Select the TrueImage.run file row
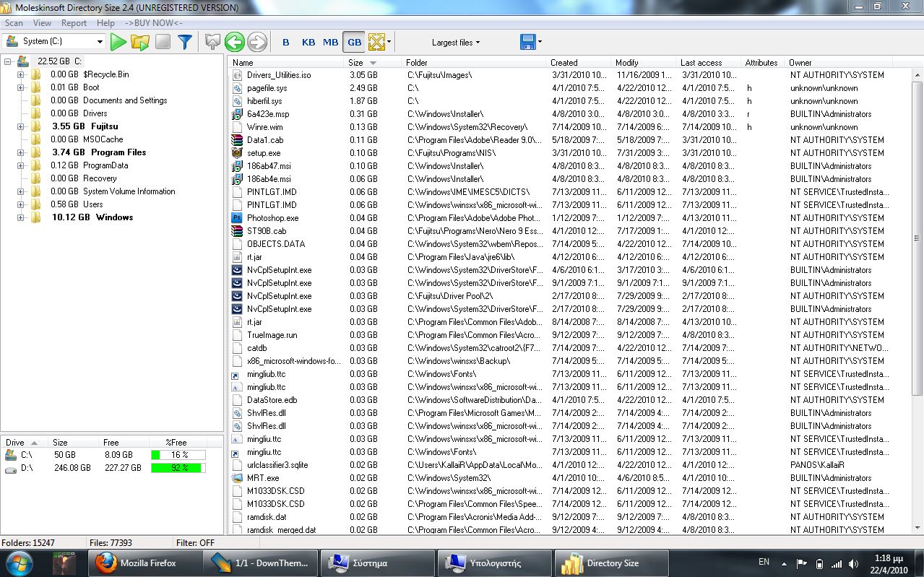Viewport: 924px width, 577px height. [x=571, y=335]
